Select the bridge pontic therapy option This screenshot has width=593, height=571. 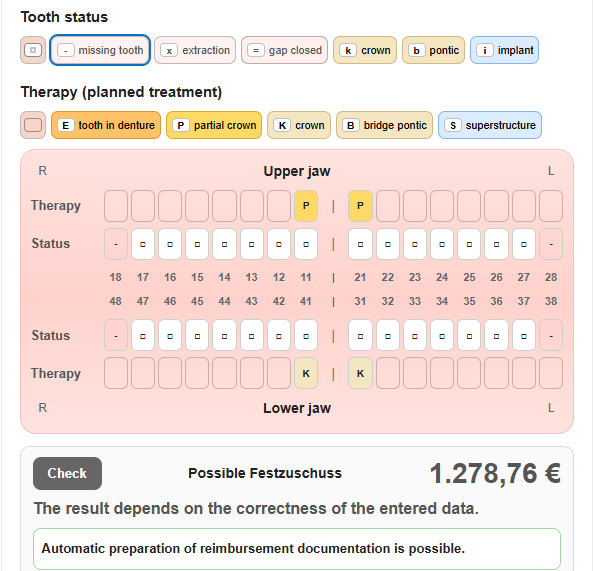[x=384, y=125]
